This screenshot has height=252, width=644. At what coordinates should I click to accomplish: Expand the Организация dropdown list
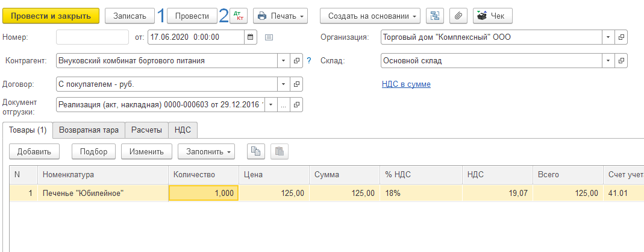point(608,37)
